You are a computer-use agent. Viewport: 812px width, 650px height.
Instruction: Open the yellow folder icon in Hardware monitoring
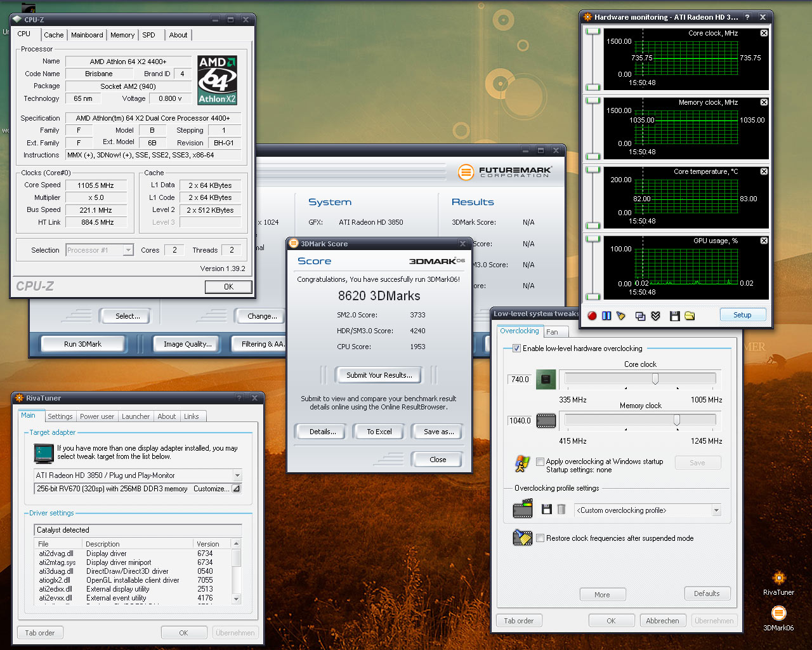[690, 315]
